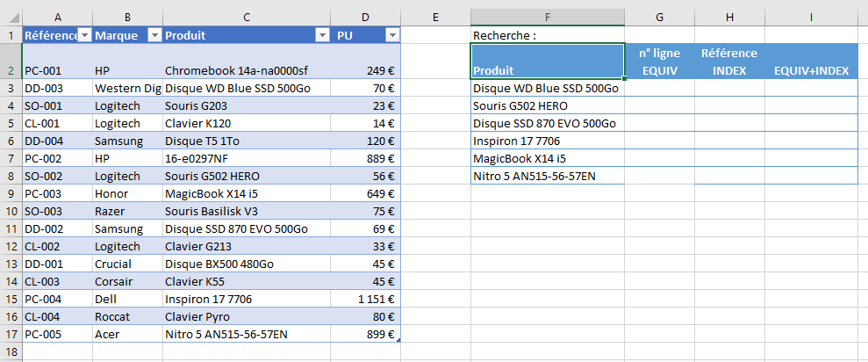Select the blue 'Produit' header cell in column F
Screen dimensions: 868x362
(x=548, y=62)
